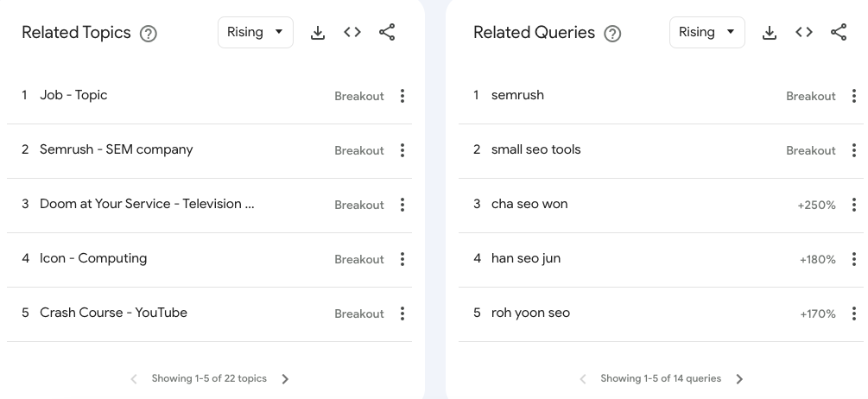This screenshot has height=399, width=868.
Task: Open more options for Crash Course - YouTube
Action: coord(402,313)
